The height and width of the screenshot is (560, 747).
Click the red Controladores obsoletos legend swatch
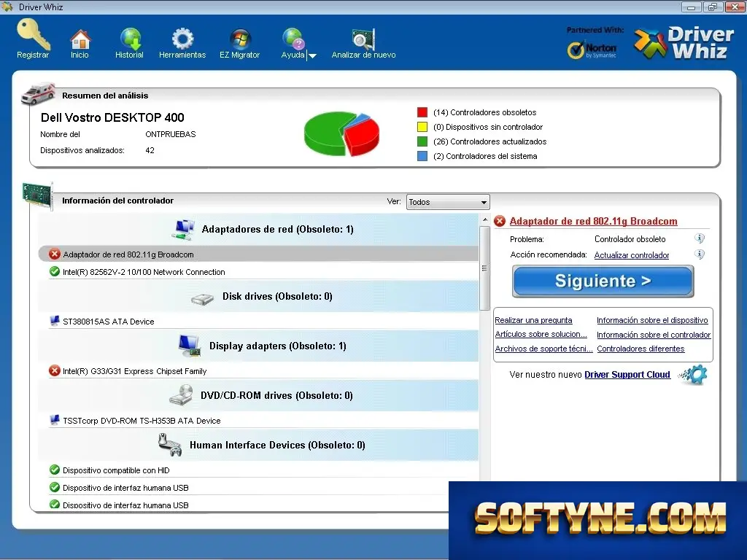[x=422, y=112]
